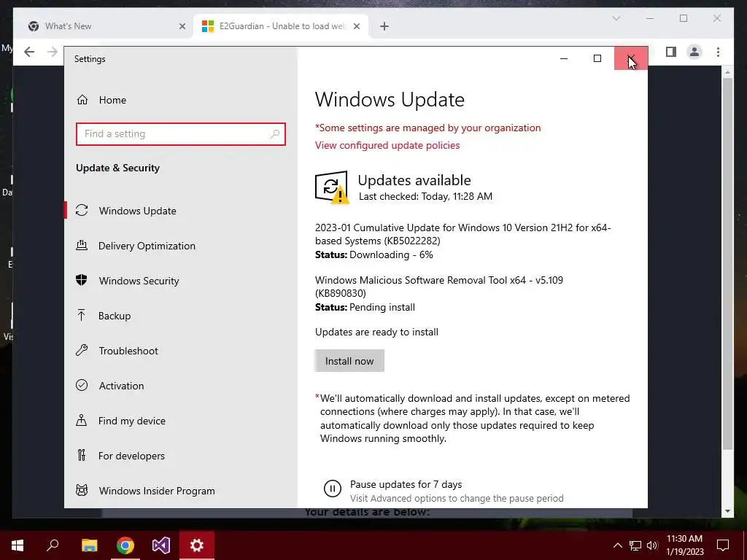747x560 pixels.
Task: Focus the Find a setting search box
Action: pos(181,134)
